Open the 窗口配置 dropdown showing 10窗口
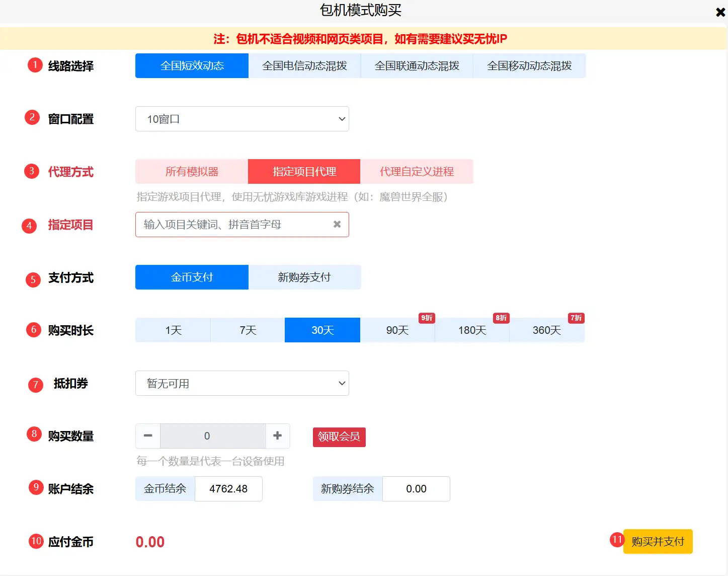Screen dimensions: 728x576 (x=242, y=119)
